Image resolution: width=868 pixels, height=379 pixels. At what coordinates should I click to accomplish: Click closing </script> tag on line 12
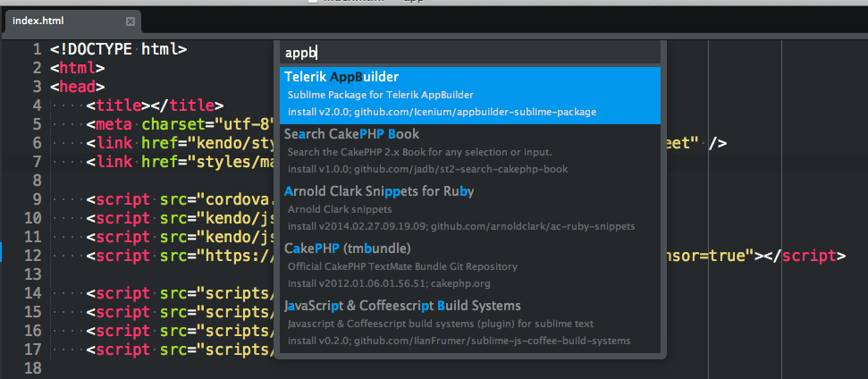tap(806, 257)
